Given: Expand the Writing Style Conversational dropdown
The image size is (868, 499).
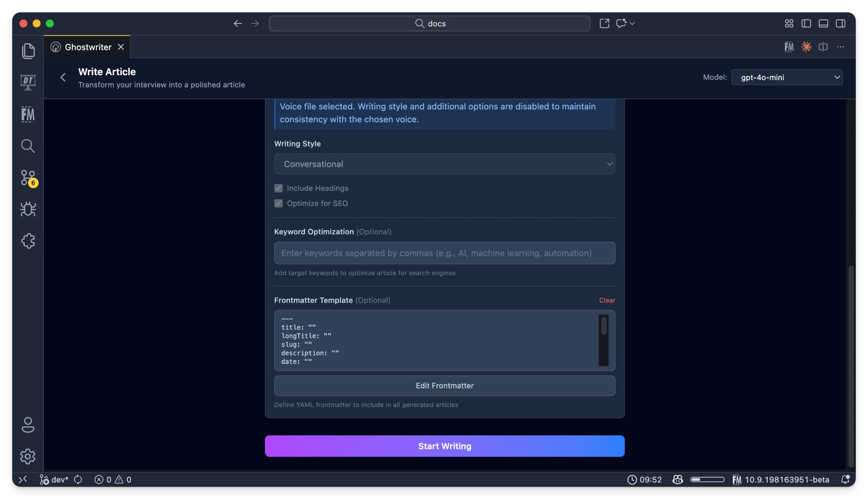Looking at the screenshot, I should 445,164.
